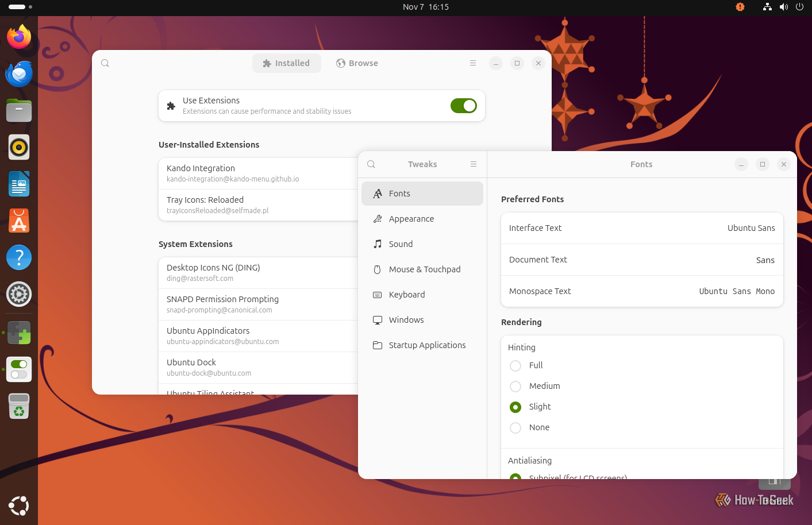The width and height of the screenshot is (812, 525).
Task: Select Medium hinting option
Action: pyautogui.click(x=515, y=387)
